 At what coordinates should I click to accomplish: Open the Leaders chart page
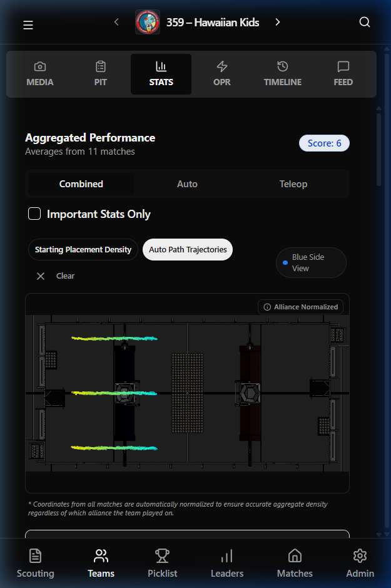click(x=227, y=562)
